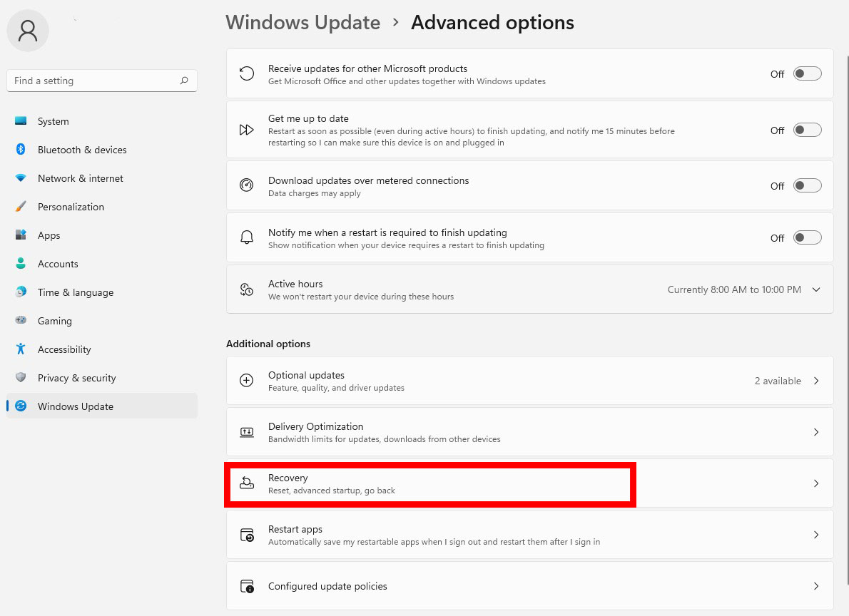
Task: Click the Personalization paintbrush icon
Action: tap(21, 206)
